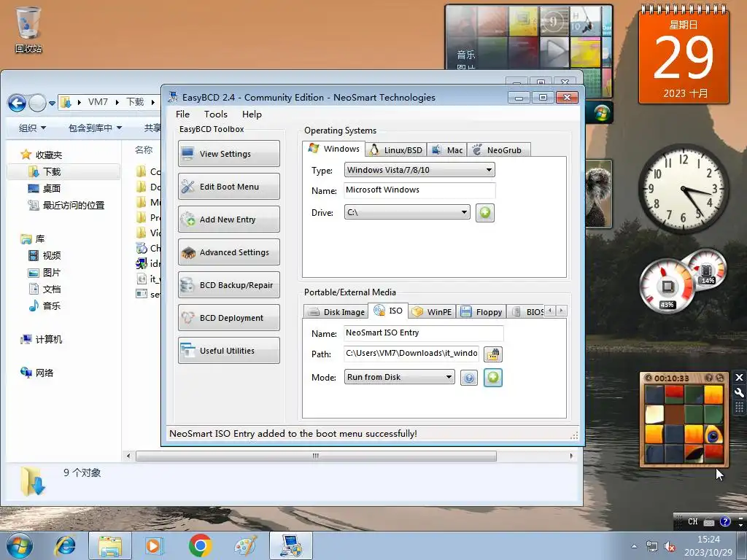
Task: Switch to the Windows operating system tab
Action: (x=334, y=149)
